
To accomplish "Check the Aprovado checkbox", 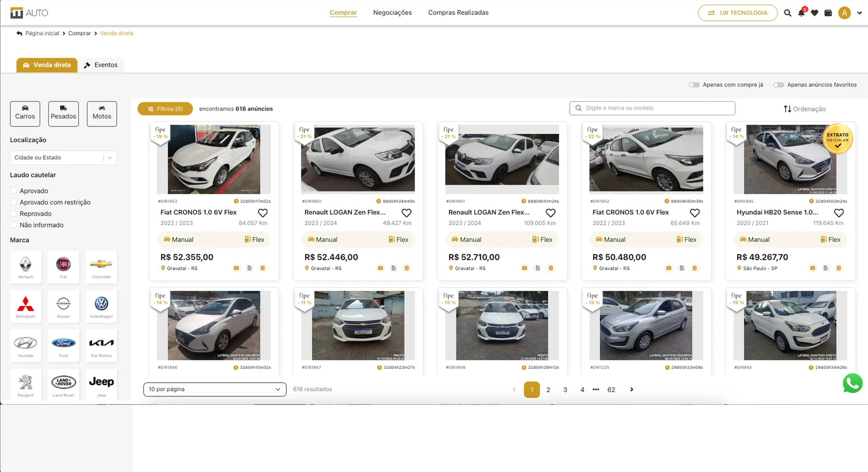I will tap(13, 191).
